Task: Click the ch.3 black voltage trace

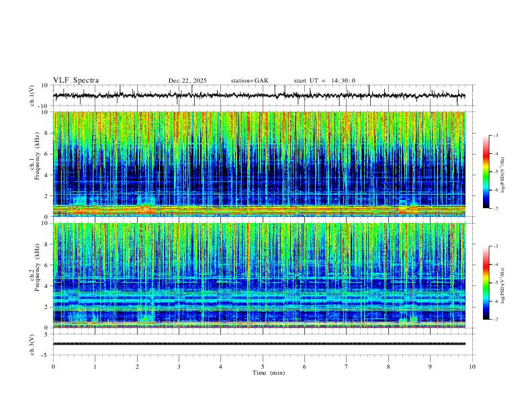Action: [x=259, y=344]
